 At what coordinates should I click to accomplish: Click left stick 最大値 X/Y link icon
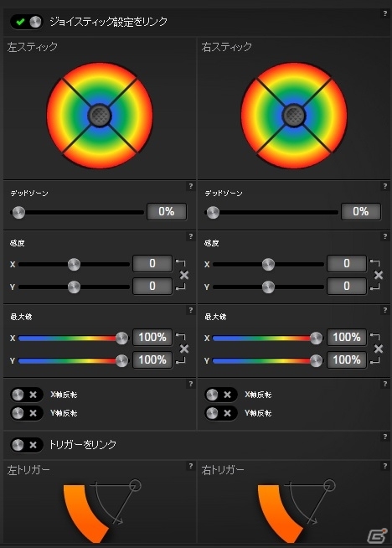pos(183,349)
